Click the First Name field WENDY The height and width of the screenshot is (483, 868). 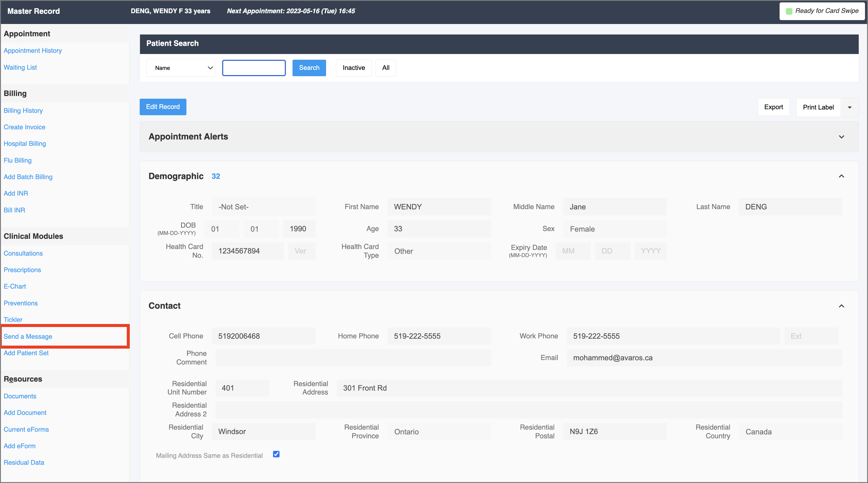click(x=439, y=207)
